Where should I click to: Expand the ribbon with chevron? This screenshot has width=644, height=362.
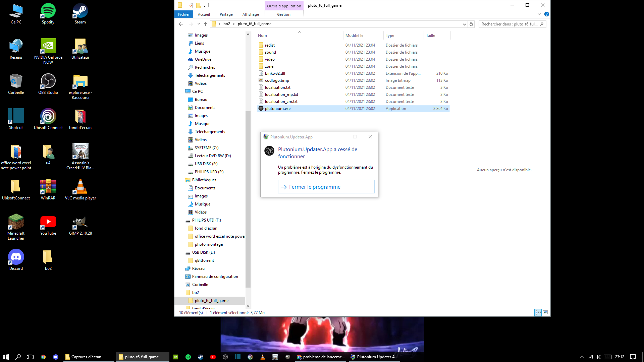539,14
